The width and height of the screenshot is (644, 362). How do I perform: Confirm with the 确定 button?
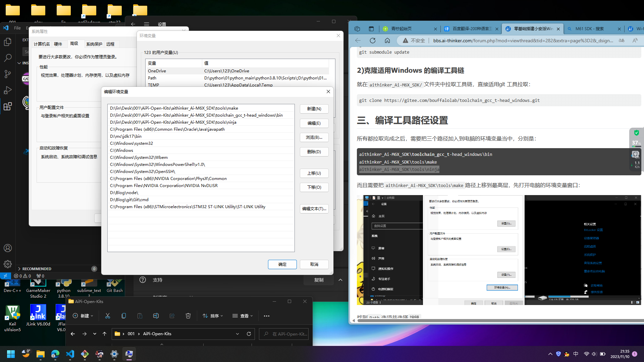click(x=282, y=264)
